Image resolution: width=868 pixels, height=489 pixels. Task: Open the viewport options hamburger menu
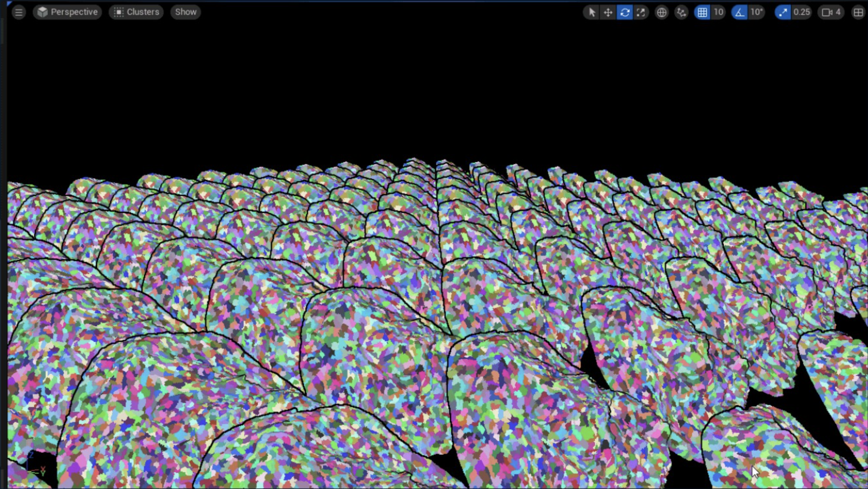point(19,12)
